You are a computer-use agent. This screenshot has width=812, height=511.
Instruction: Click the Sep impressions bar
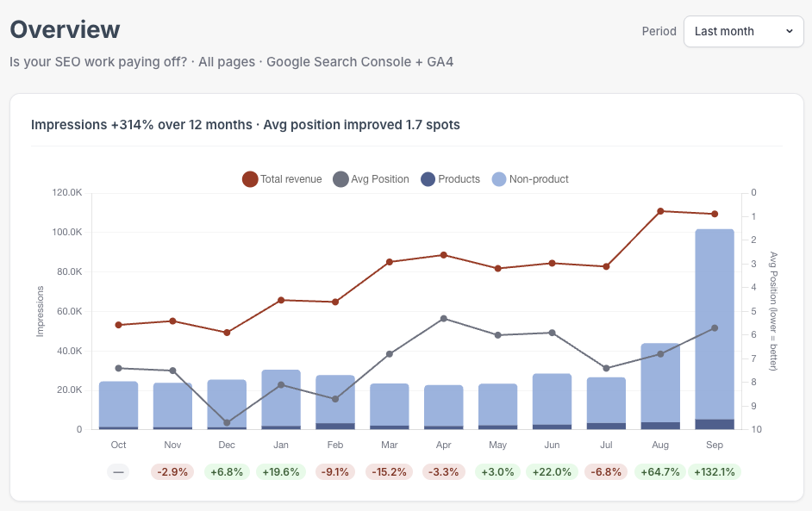pos(714,329)
